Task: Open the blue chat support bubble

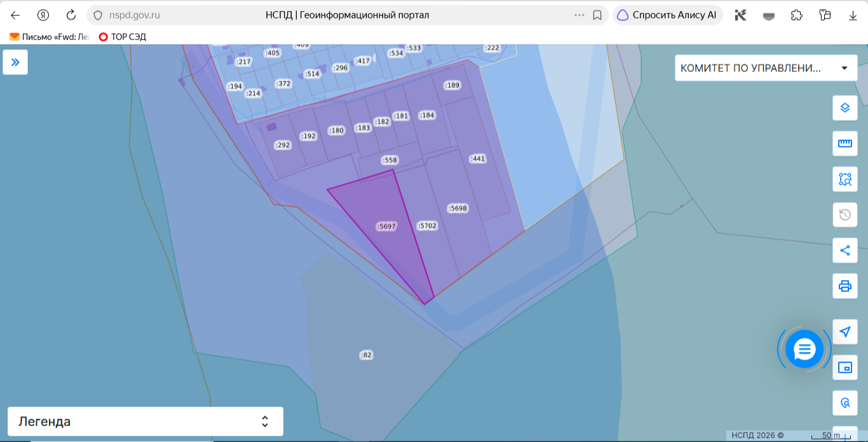Action: [804, 349]
